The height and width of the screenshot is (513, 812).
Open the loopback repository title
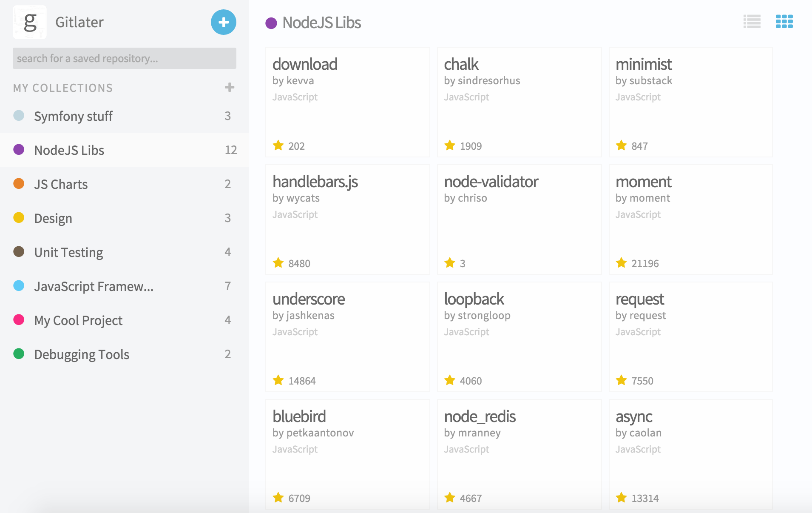click(474, 299)
